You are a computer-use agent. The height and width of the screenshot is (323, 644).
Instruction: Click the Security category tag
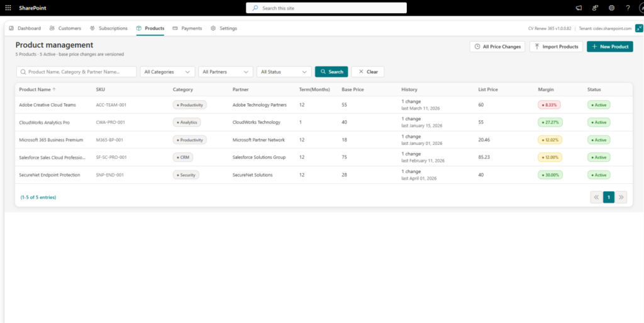pyautogui.click(x=186, y=174)
